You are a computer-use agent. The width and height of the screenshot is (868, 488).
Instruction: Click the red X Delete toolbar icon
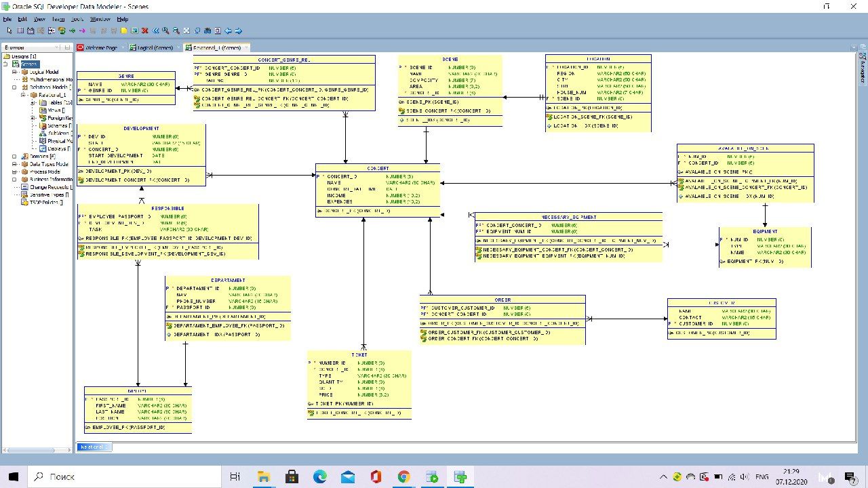(144, 30)
